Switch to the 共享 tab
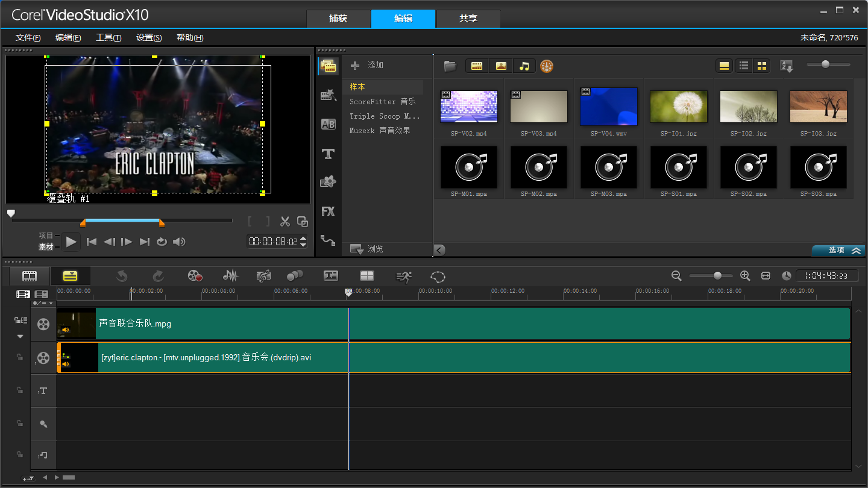The image size is (868, 488). (468, 19)
